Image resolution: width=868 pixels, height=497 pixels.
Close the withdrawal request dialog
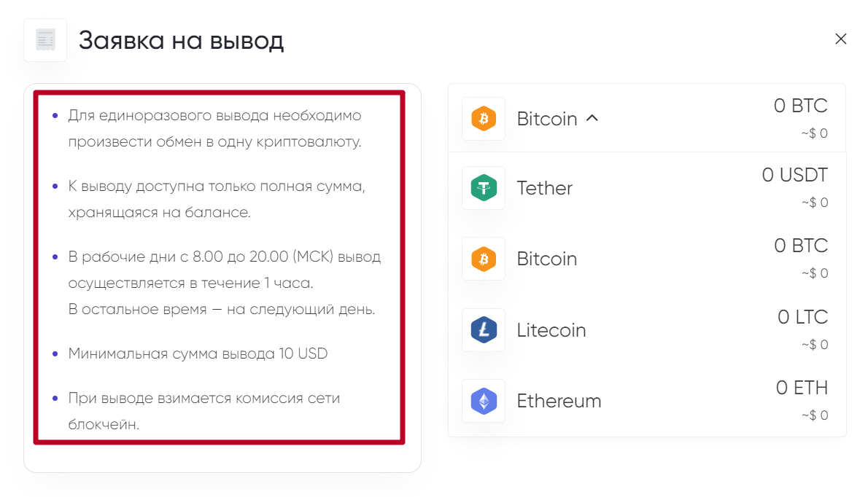coord(840,39)
